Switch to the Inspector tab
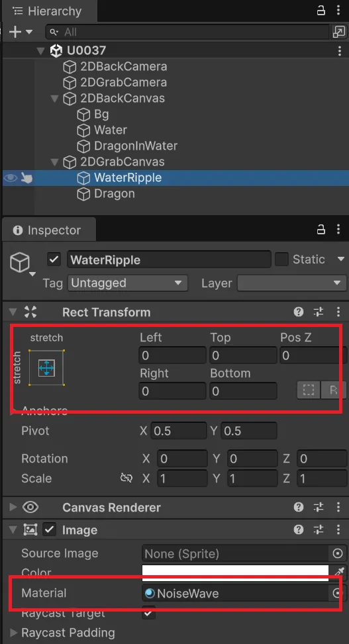 pyautogui.click(x=47, y=230)
